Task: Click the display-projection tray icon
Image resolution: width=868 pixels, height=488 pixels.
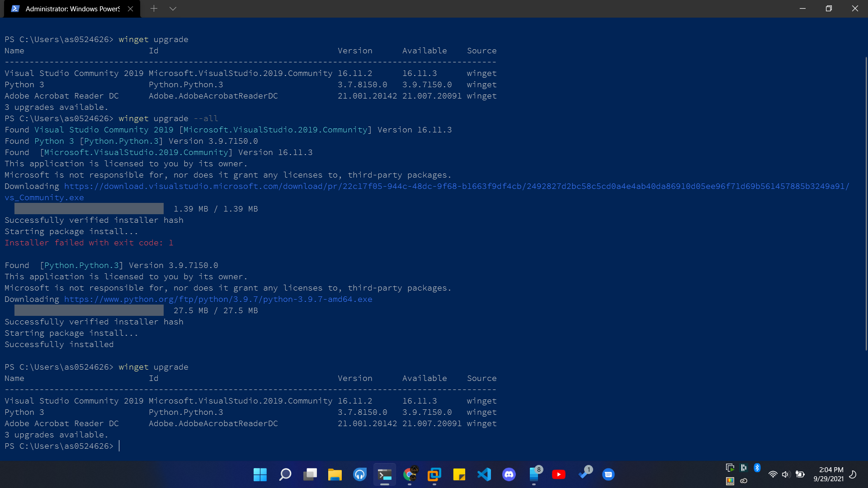Action: [x=730, y=468]
